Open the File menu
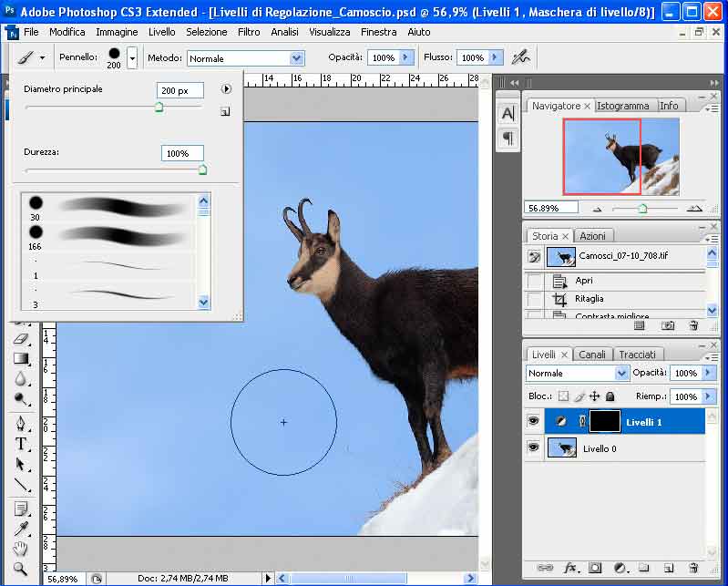The height and width of the screenshot is (586, 728). (x=31, y=32)
